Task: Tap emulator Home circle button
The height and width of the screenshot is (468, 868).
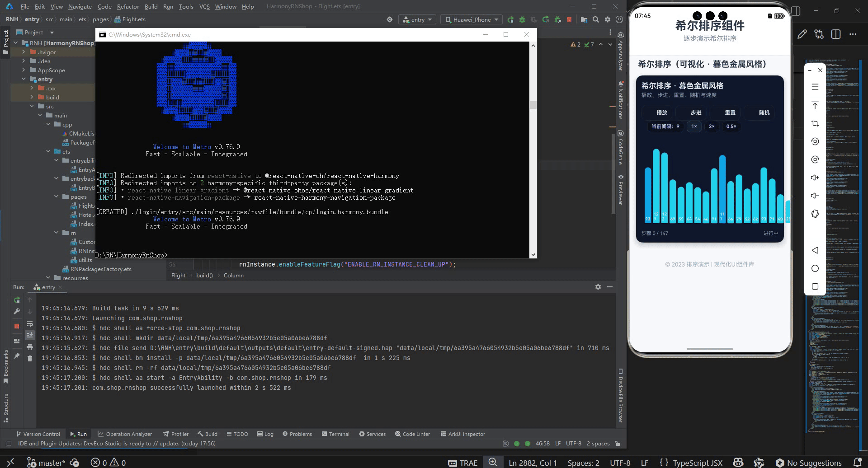Action: coord(815,268)
